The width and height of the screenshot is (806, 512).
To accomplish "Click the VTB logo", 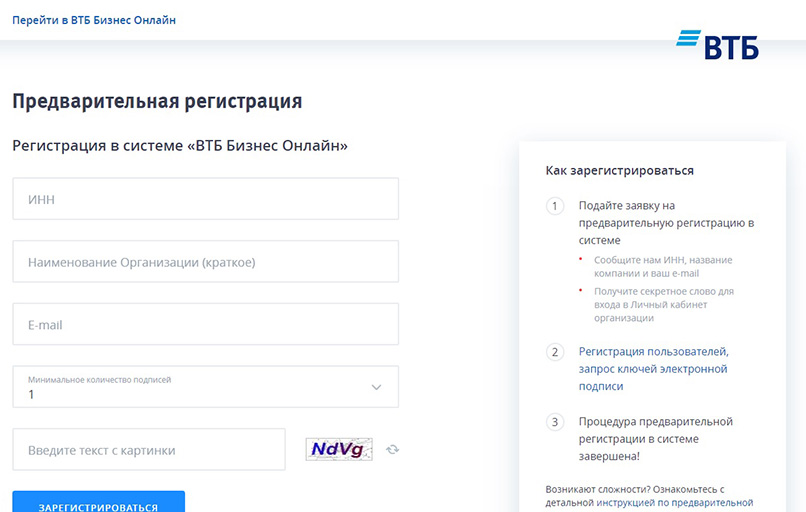I will pyautogui.click(x=717, y=44).
